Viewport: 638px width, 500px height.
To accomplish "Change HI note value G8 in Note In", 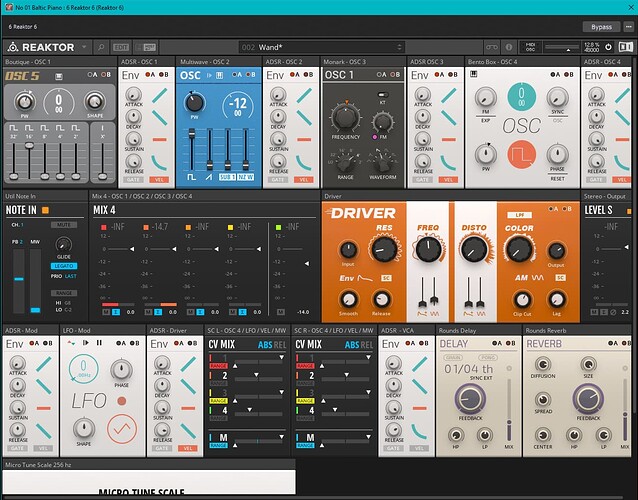I will pos(67,303).
